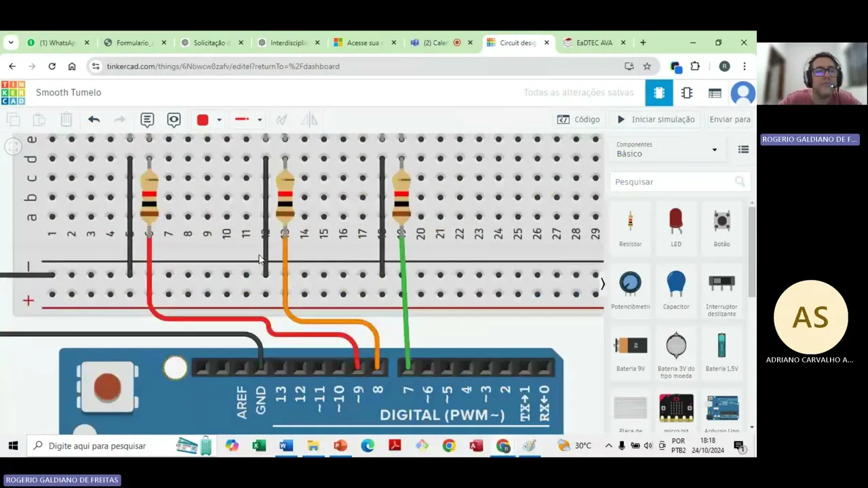Image resolution: width=868 pixels, height=488 pixels.
Task: Reload the page
Action: pos(52,66)
